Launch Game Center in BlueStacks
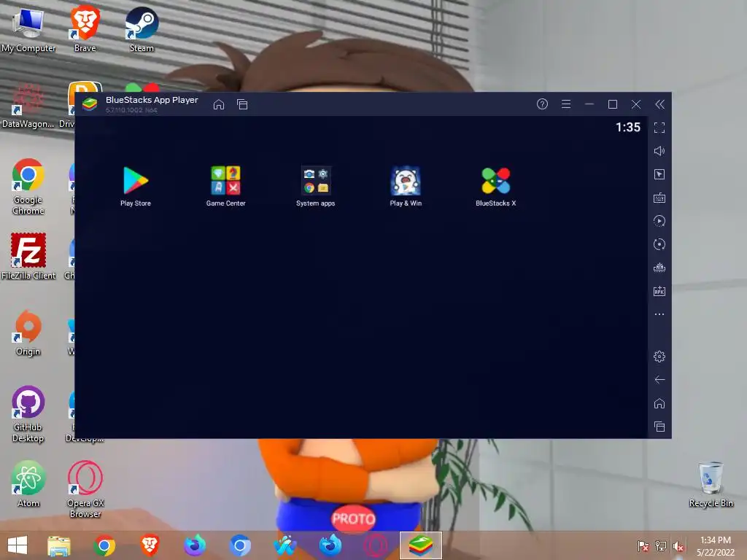The image size is (747, 560). 226,186
